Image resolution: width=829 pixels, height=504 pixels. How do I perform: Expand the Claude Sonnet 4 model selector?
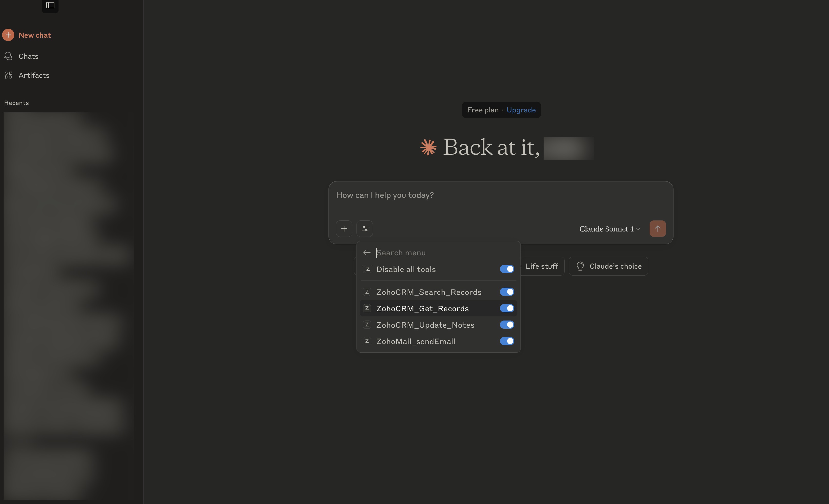pyautogui.click(x=609, y=229)
